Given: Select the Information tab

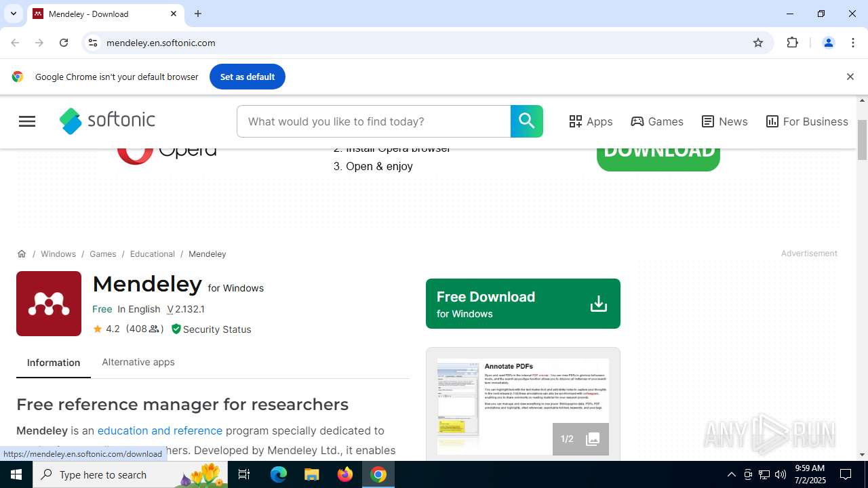Looking at the screenshot, I should [54, 363].
